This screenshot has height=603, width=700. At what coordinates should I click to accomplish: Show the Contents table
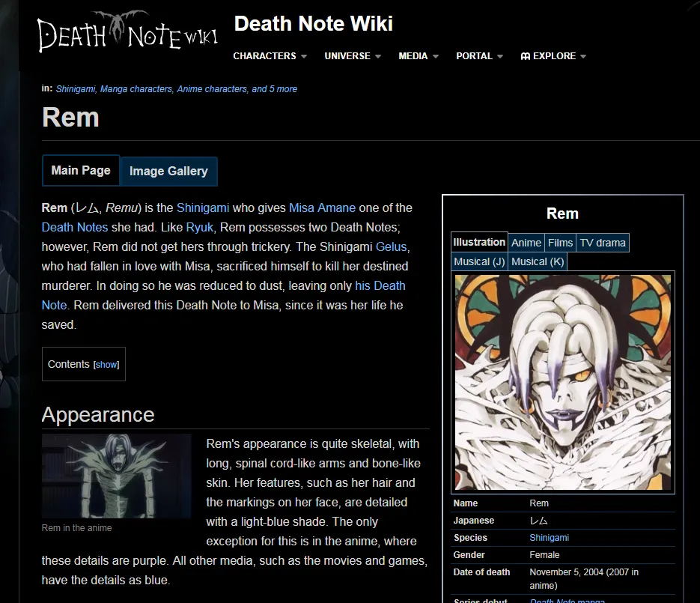coord(106,365)
